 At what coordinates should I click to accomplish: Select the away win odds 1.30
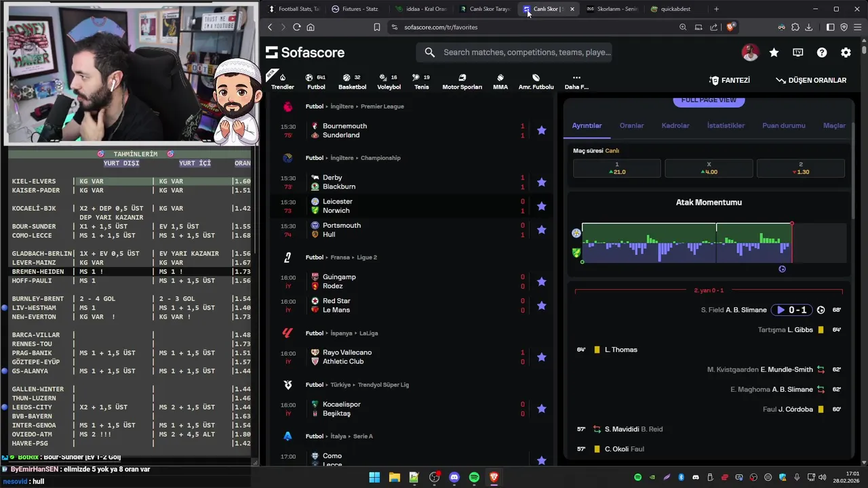(x=801, y=168)
